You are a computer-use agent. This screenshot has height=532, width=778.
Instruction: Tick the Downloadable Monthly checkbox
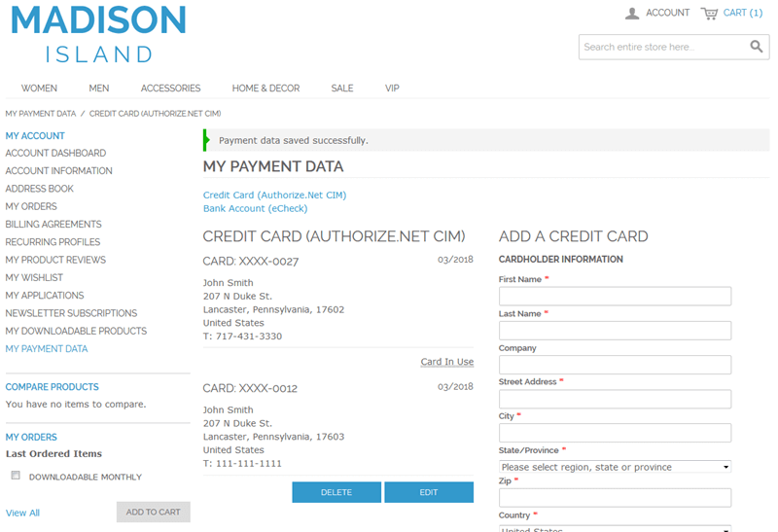pyautogui.click(x=16, y=476)
